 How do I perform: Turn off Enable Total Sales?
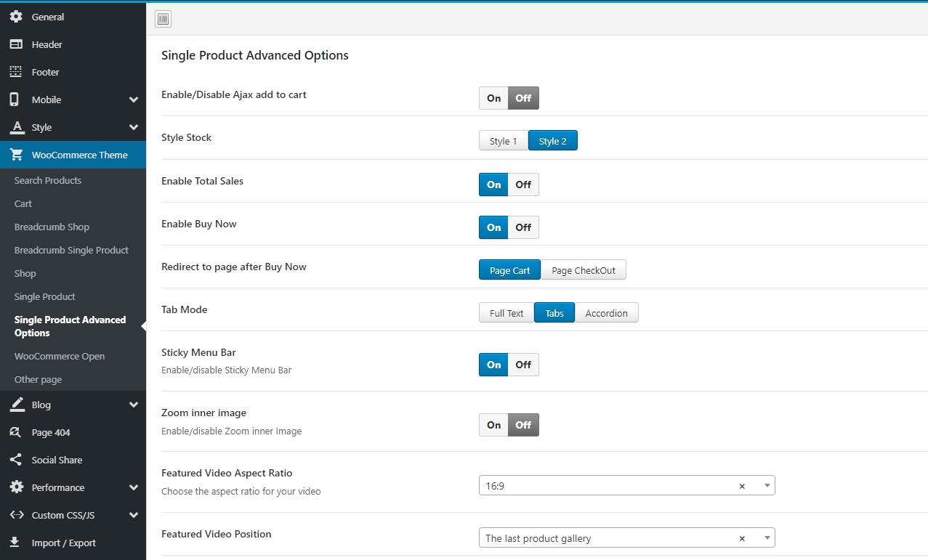tap(523, 184)
